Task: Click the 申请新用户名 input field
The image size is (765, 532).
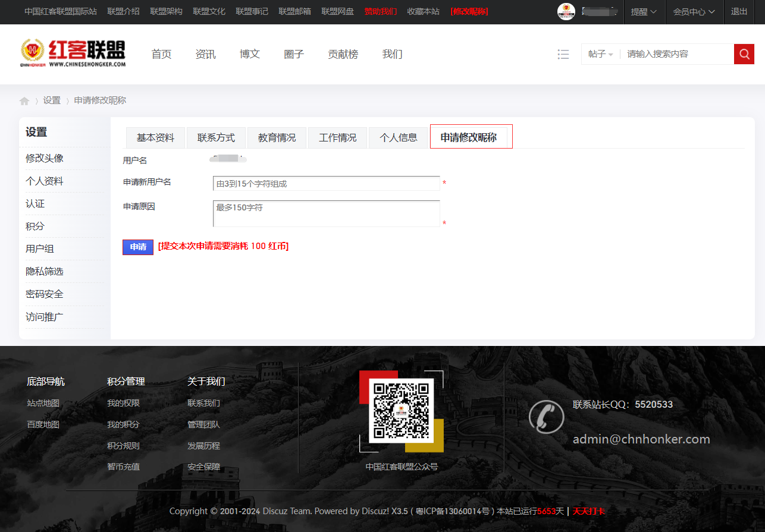Action: click(x=327, y=184)
